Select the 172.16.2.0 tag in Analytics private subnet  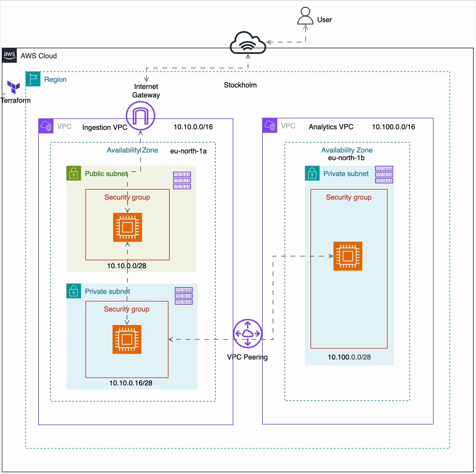[x=384, y=181]
